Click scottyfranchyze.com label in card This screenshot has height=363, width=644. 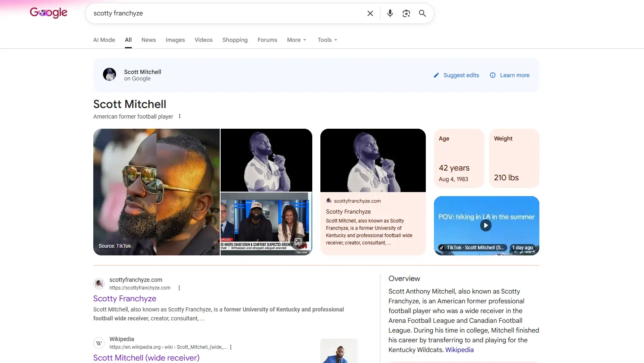tap(357, 201)
